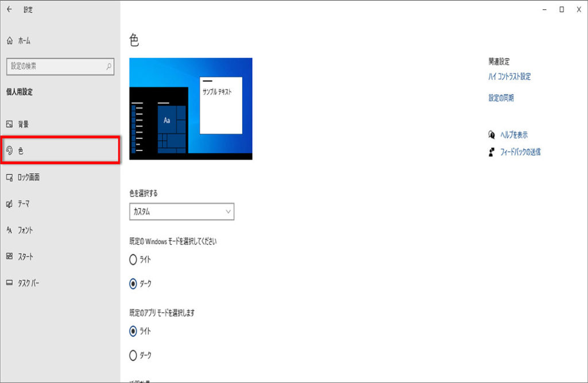The height and width of the screenshot is (383, 588).
Task: Select ダーク for app mode
Action: click(133, 355)
